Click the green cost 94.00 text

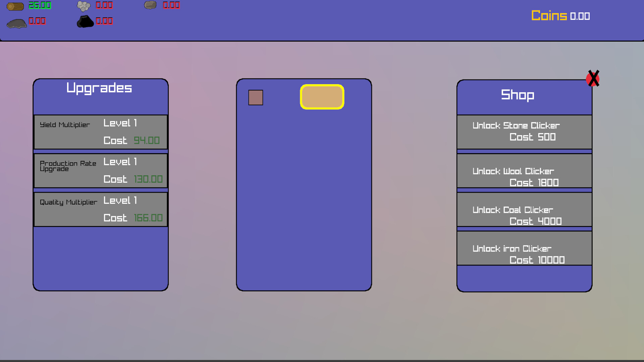(147, 140)
